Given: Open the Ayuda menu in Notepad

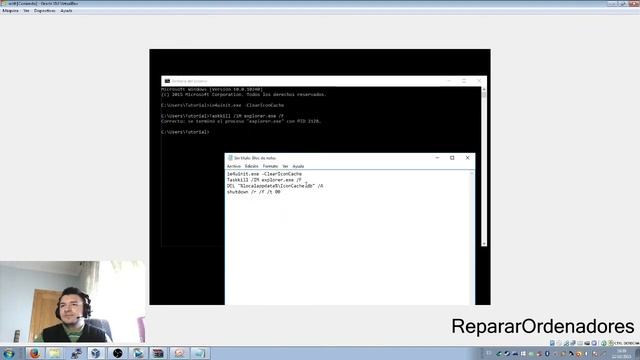Looking at the screenshot, I should [x=298, y=166].
